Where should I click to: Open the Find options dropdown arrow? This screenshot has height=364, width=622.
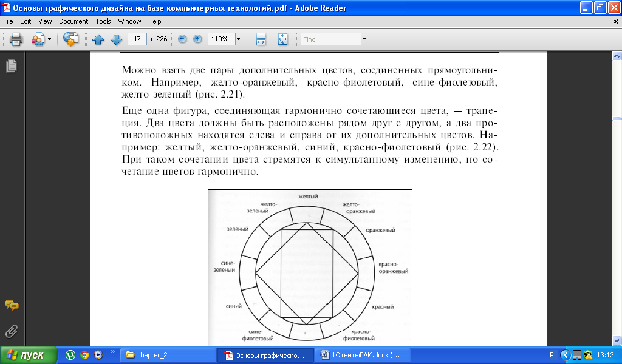pyautogui.click(x=364, y=39)
